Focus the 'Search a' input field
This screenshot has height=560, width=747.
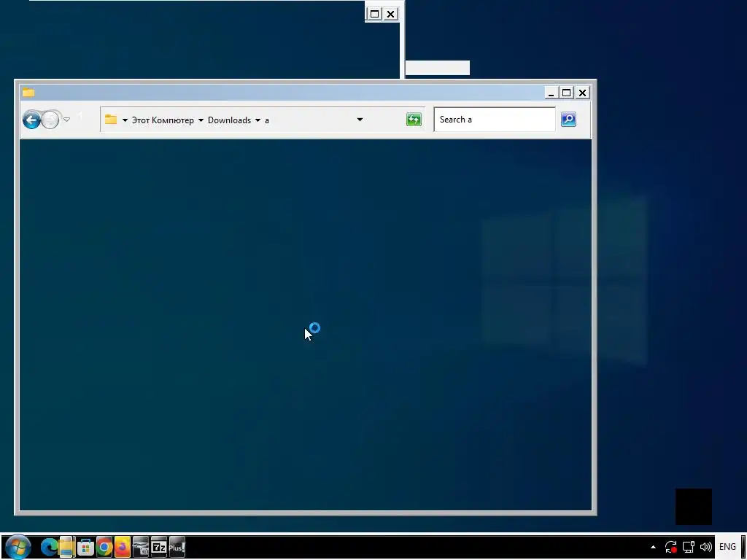pyautogui.click(x=495, y=119)
